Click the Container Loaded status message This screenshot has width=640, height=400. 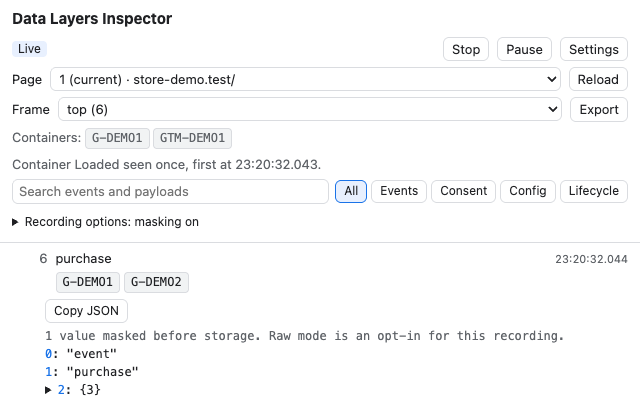(x=167, y=164)
